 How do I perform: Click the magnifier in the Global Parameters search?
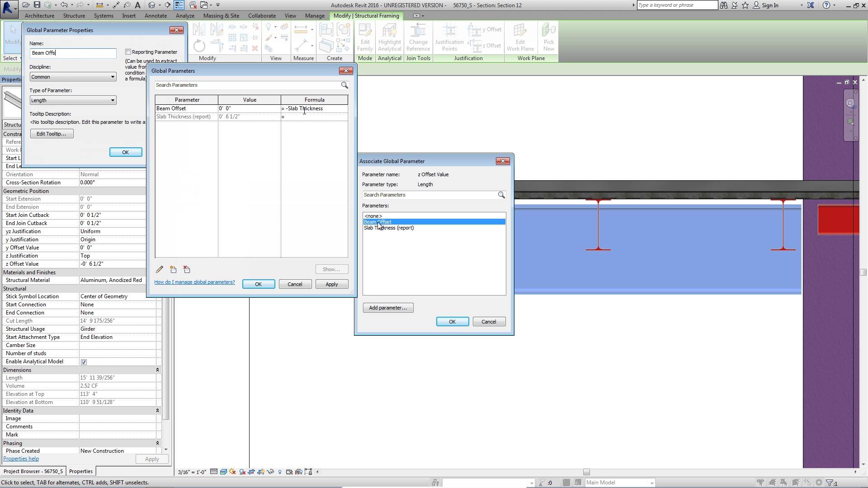344,85
